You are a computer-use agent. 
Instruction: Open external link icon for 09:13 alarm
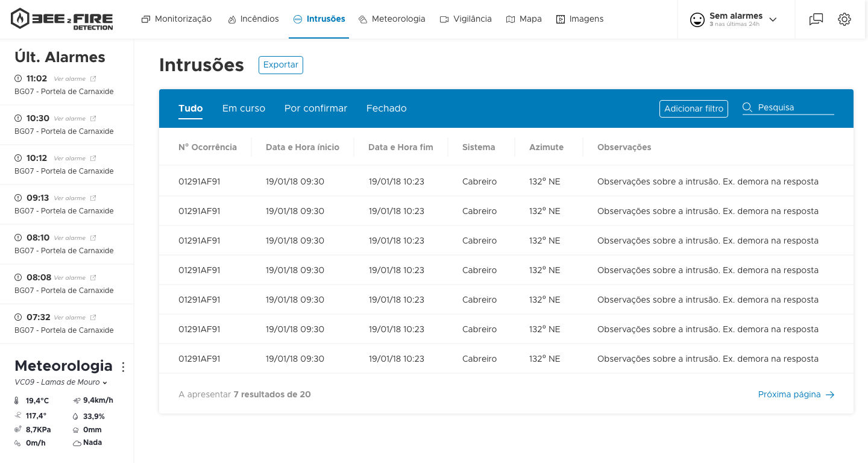93,198
